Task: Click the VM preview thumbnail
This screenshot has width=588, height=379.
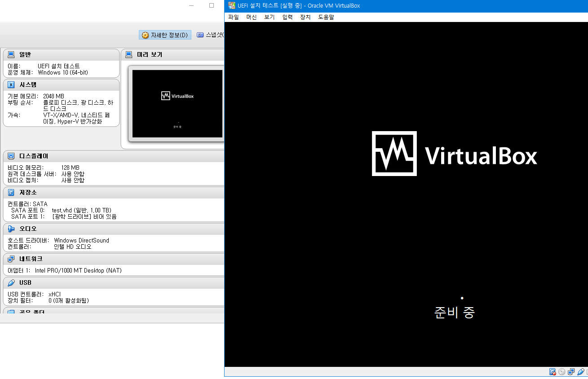Action: tap(177, 104)
